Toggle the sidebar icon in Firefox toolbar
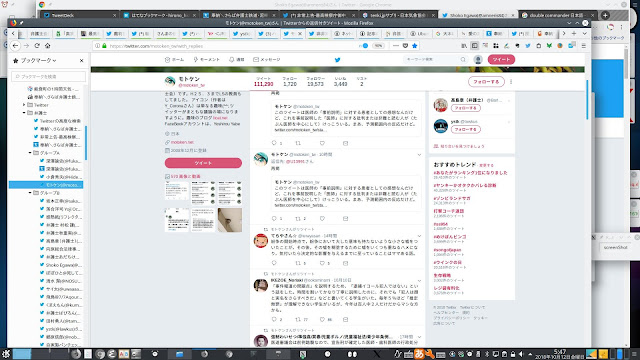Image resolution: width=640 pixels, height=360 pixels. (475, 46)
